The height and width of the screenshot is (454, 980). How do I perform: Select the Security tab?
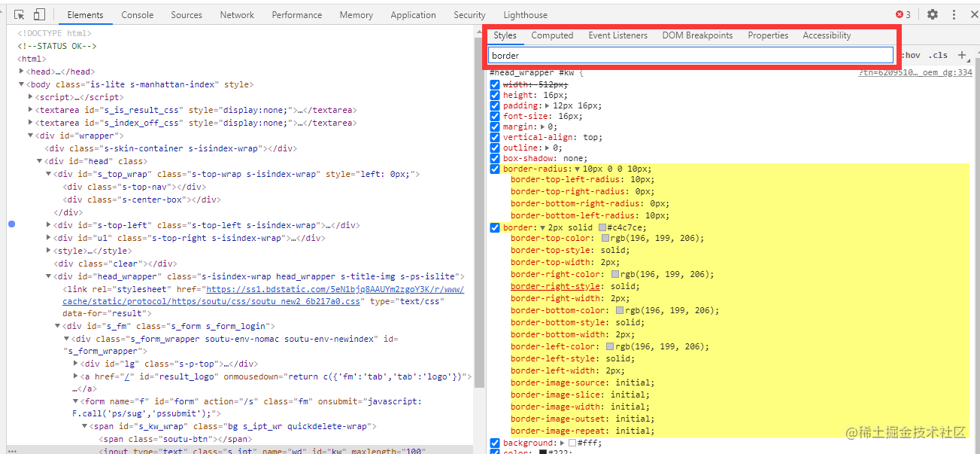pos(469,14)
